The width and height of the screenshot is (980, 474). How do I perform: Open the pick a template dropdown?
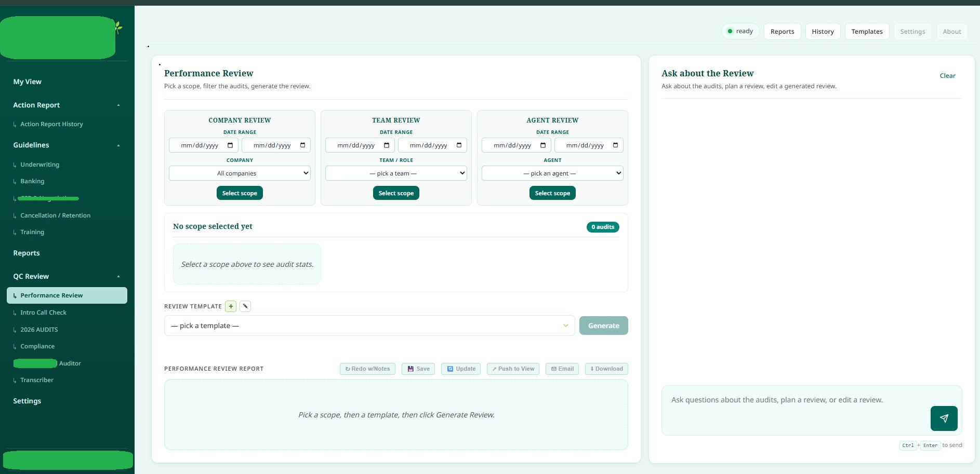(x=369, y=326)
